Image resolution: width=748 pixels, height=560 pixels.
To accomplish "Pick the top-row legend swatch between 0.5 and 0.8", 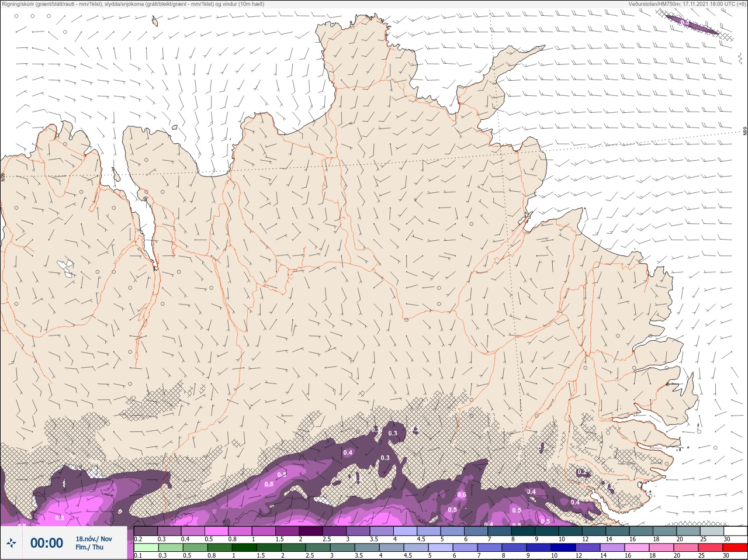I will point(217,531).
